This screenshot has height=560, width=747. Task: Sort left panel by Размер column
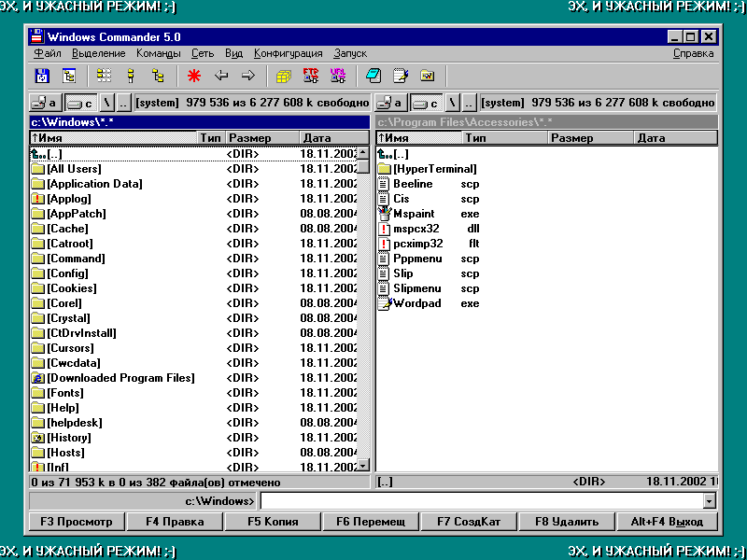tap(262, 138)
